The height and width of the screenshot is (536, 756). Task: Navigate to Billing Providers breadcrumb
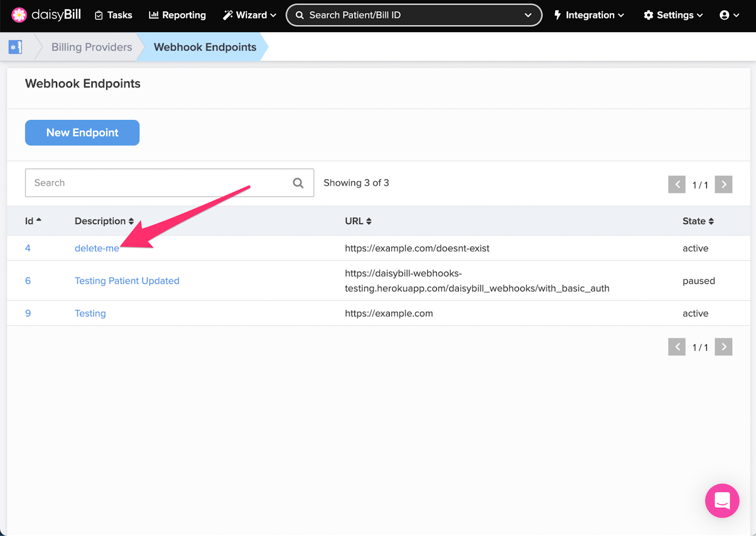91,47
